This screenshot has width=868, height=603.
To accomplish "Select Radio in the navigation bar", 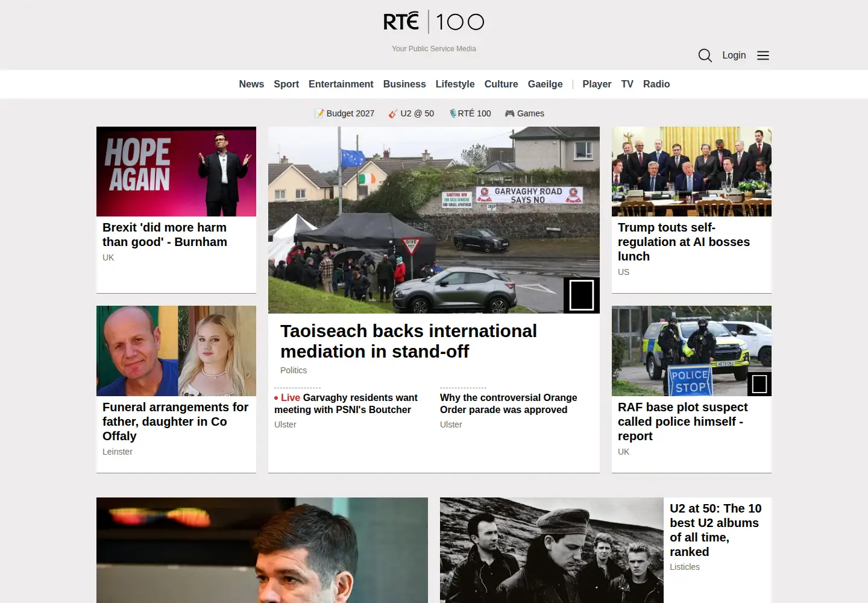I will coord(656,84).
